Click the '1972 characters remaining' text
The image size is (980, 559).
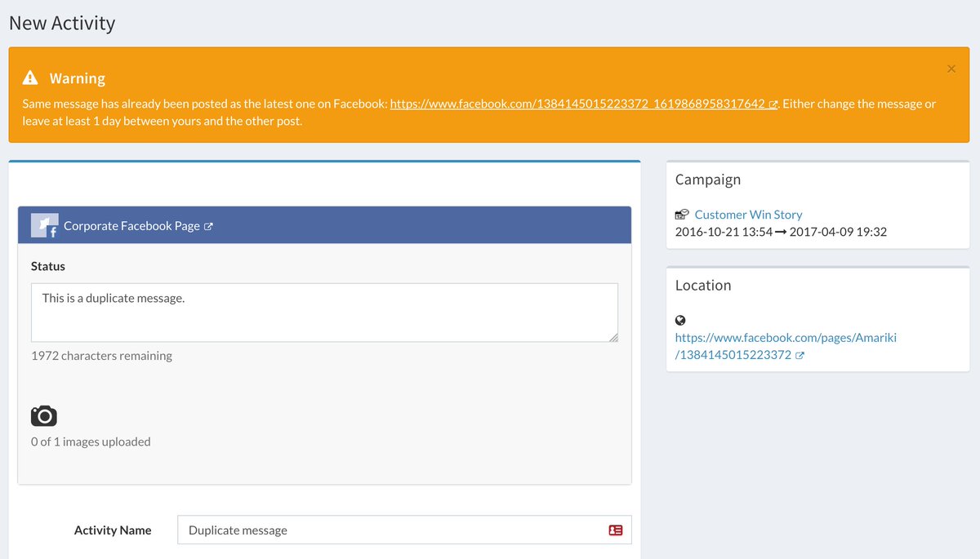coord(101,356)
